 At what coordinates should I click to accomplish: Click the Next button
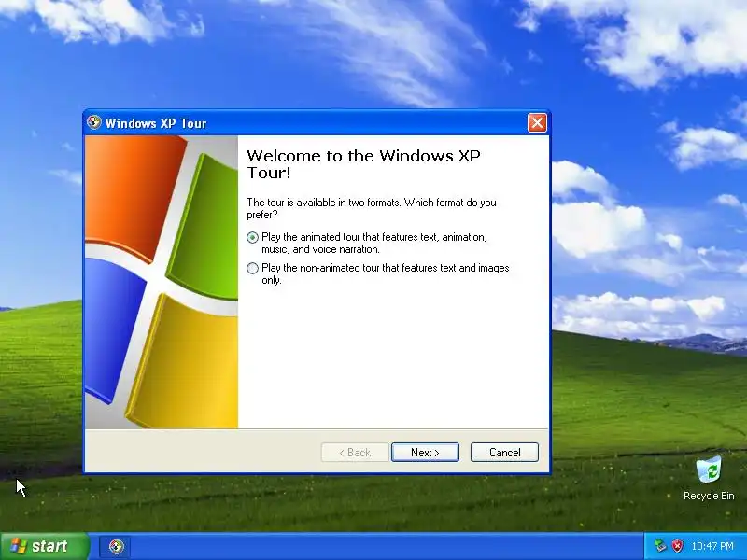425,453
